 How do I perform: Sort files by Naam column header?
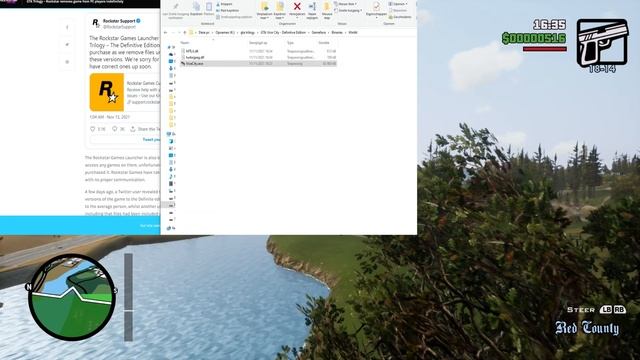(185, 42)
